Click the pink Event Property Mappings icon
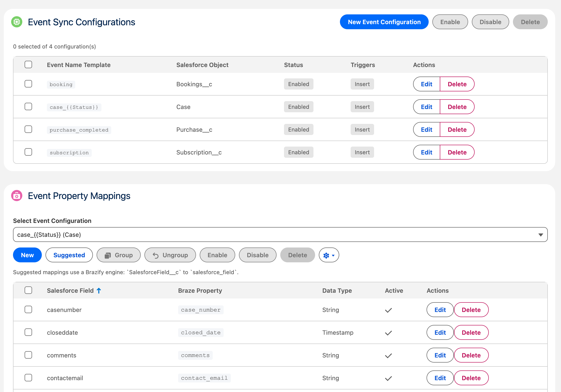The width and height of the screenshot is (561, 392). tap(17, 196)
